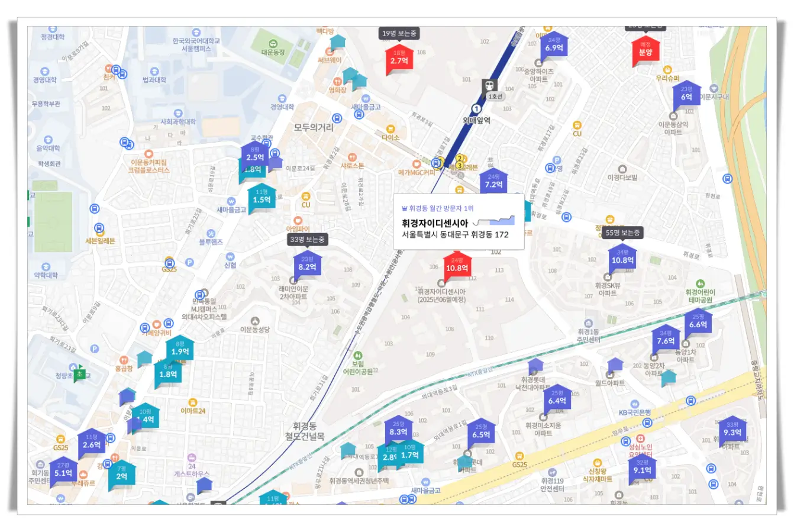This screenshot has width=794, height=532.
Task: Open the 휘경자이디센시아 info popup title
Action: pyautogui.click(x=435, y=223)
